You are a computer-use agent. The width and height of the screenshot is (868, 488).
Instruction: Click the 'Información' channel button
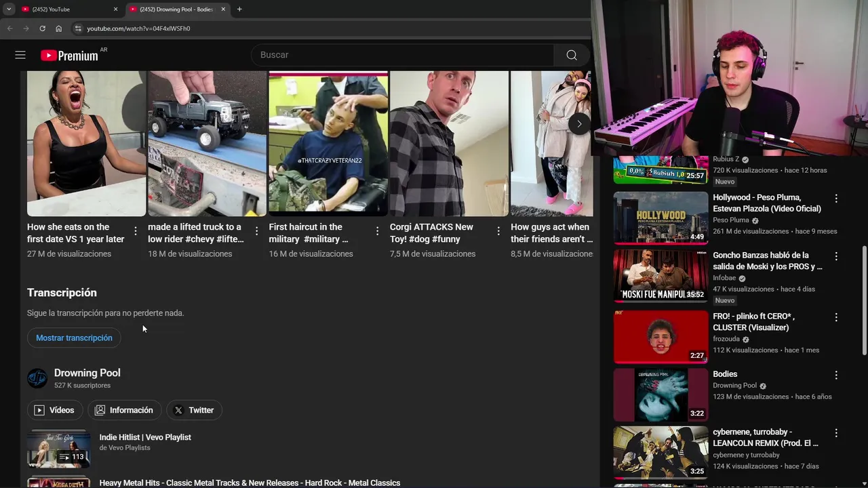[124, 410]
